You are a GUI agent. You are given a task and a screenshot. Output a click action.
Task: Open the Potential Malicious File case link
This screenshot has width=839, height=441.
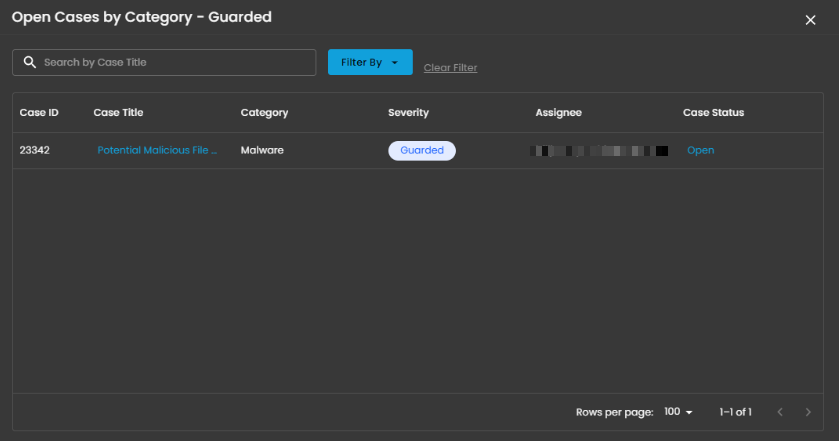coord(157,151)
